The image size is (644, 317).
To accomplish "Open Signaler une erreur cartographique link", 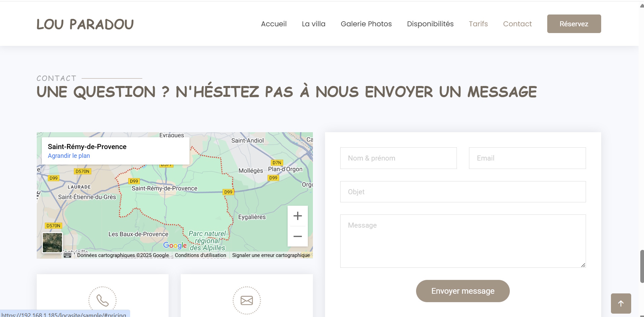I will (271, 255).
